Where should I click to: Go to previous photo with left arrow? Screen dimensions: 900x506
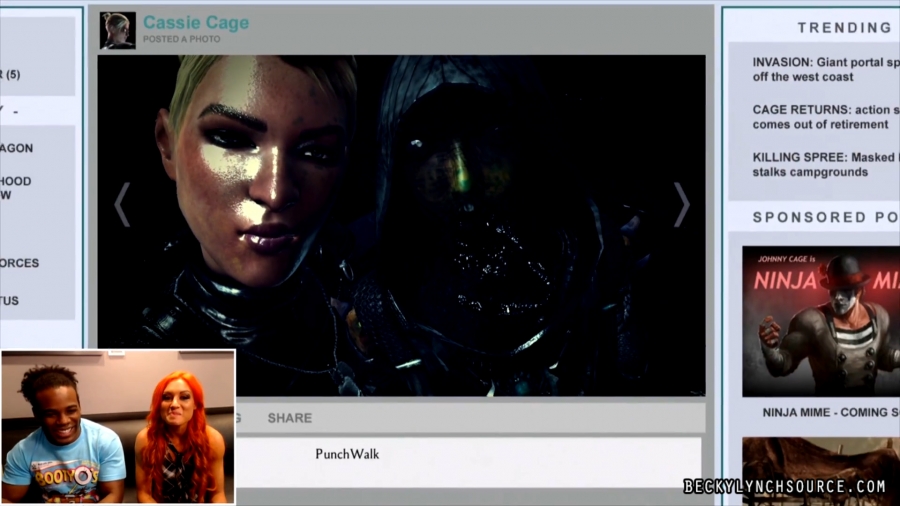(122, 204)
